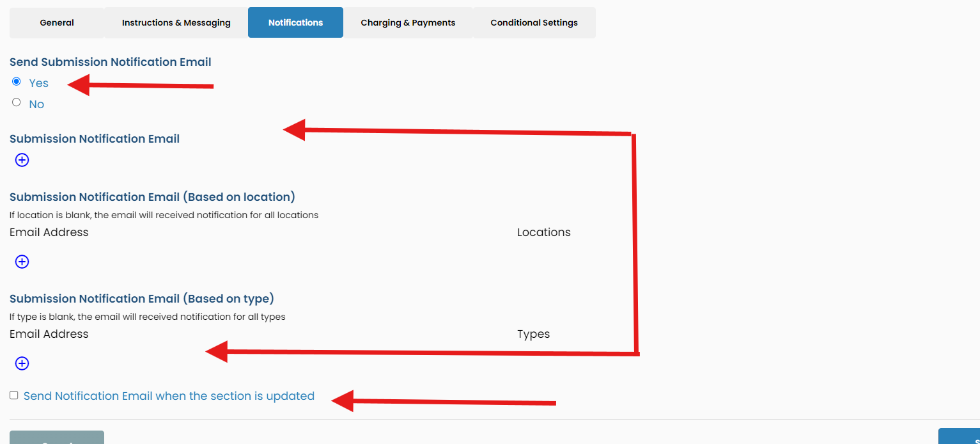Switch to Instructions & Messaging tab
Viewport: 980px width, 444px height.
[x=176, y=22]
